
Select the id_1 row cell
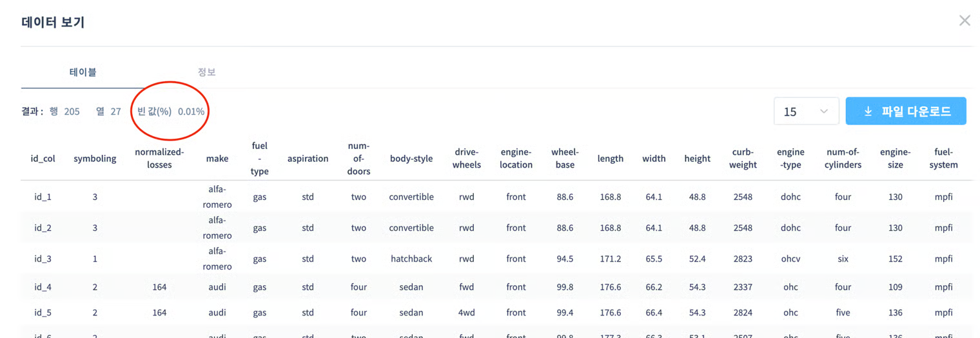point(43,197)
